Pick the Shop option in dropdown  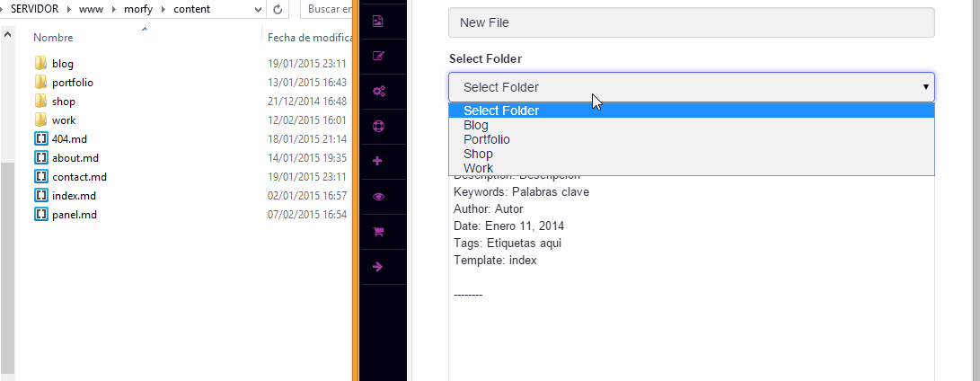tap(478, 154)
